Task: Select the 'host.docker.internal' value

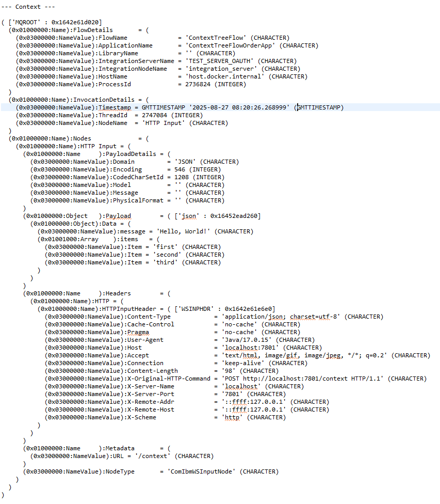Action: 225,76
